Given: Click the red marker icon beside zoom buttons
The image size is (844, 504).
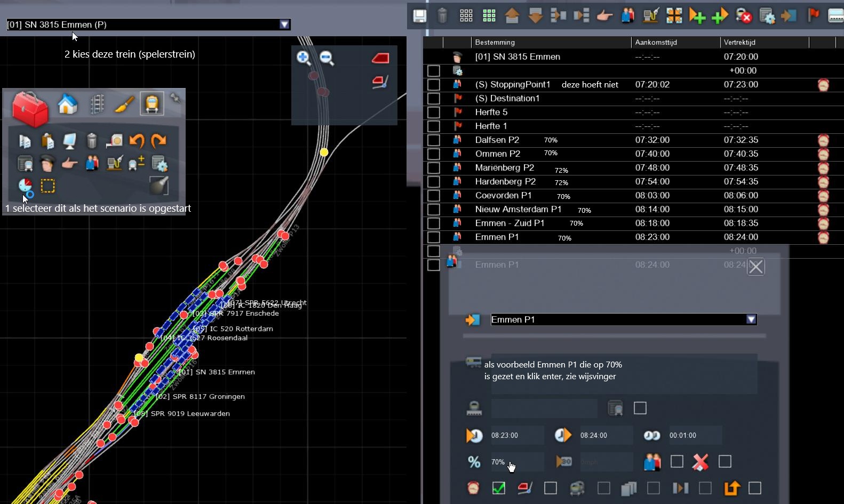Looking at the screenshot, I should click(380, 58).
